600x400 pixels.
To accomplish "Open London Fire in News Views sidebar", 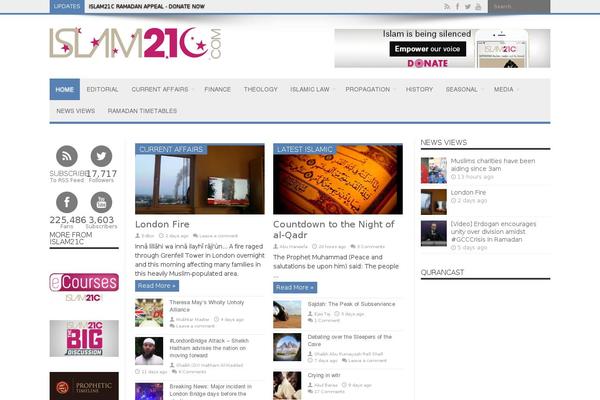I will point(468,192).
